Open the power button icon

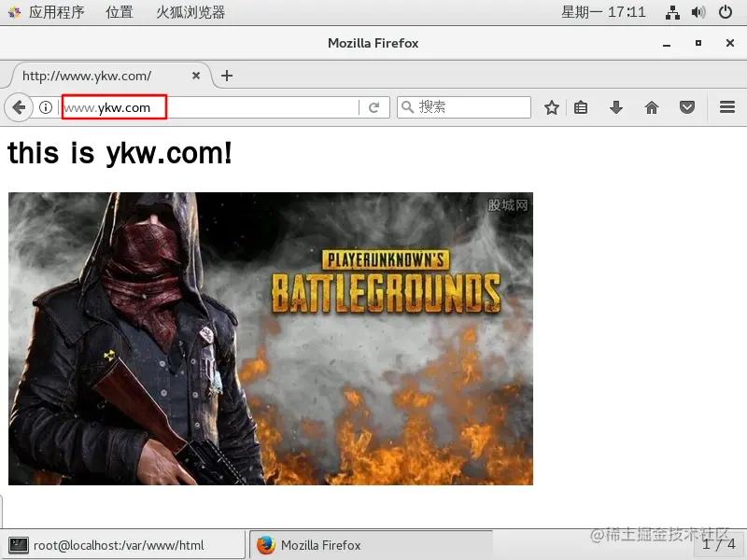[726, 12]
